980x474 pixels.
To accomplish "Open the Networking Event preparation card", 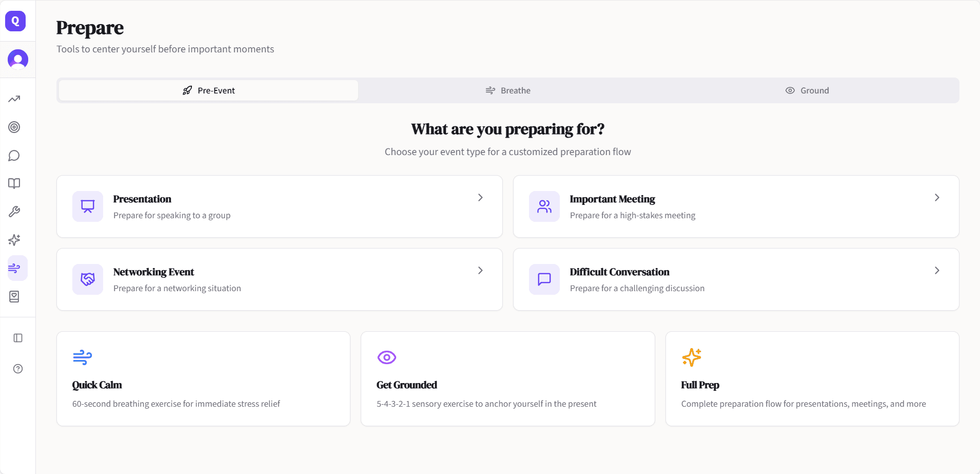I will 279,279.
